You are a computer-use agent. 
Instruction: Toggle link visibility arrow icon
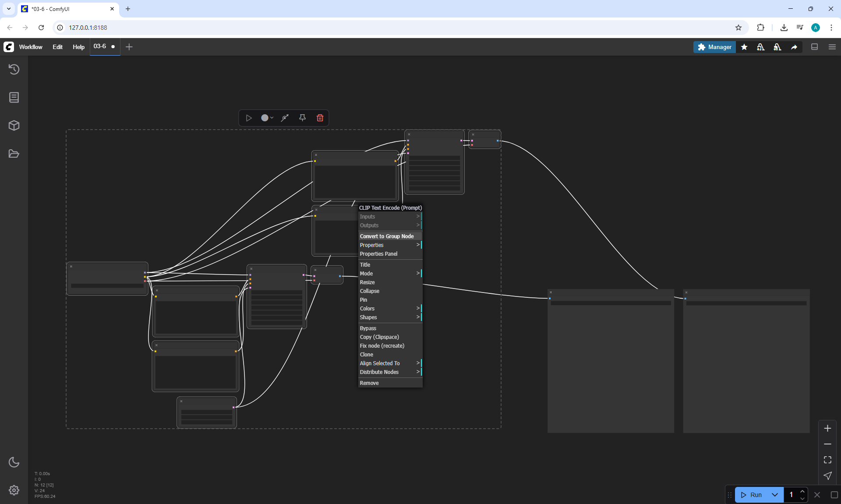coord(827,476)
